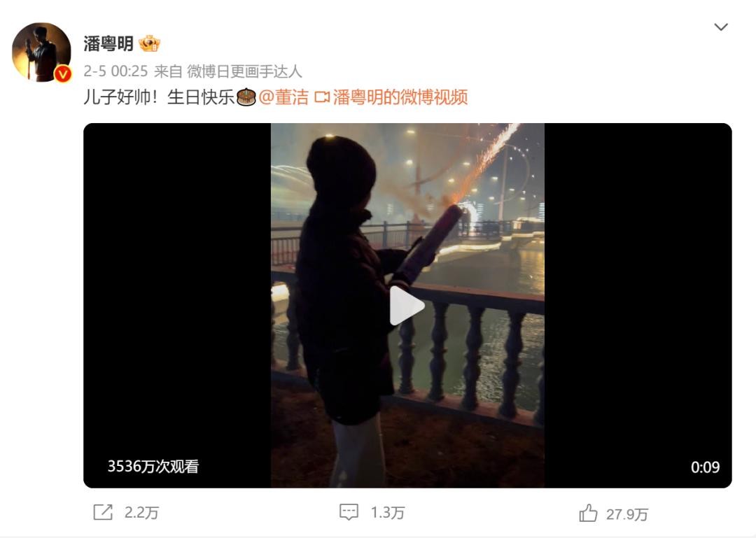Click the 微博日更画手达人 source link
The image size is (756, 538).
click(x=244, y=71)
